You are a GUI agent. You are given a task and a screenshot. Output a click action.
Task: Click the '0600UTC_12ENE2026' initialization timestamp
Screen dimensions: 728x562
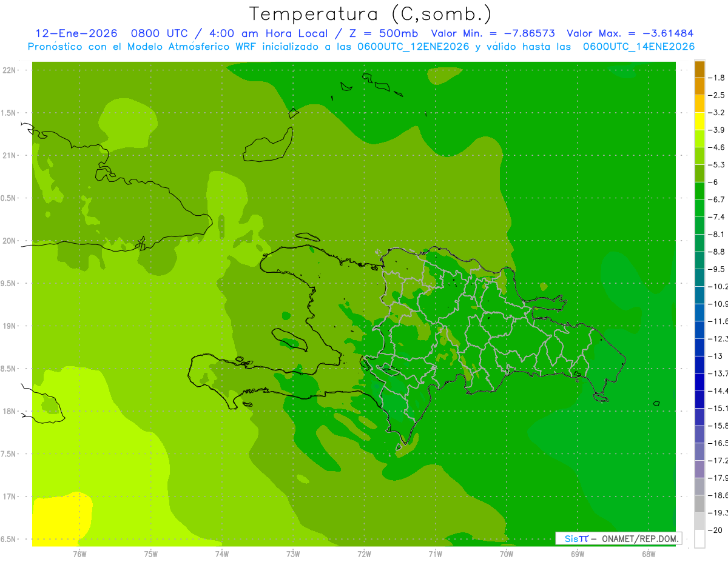coord(413,47)
